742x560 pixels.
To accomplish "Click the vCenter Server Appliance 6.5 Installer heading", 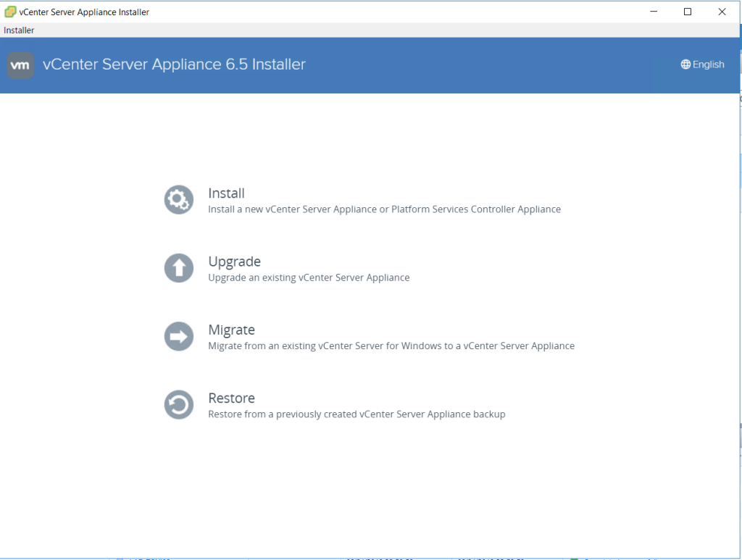I will pos(174,64).
